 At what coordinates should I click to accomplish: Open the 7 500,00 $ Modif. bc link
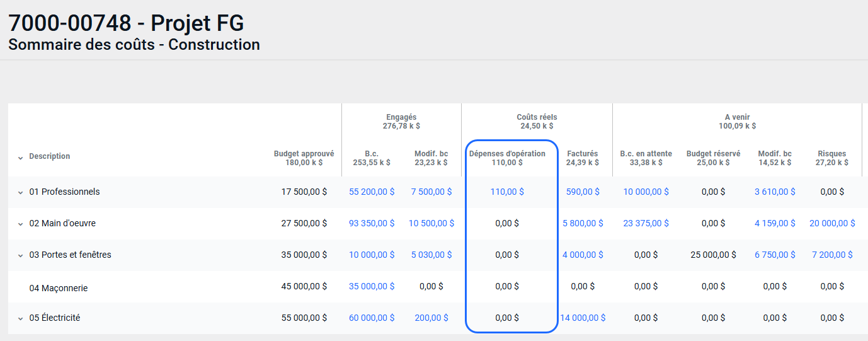click(431, 192)
